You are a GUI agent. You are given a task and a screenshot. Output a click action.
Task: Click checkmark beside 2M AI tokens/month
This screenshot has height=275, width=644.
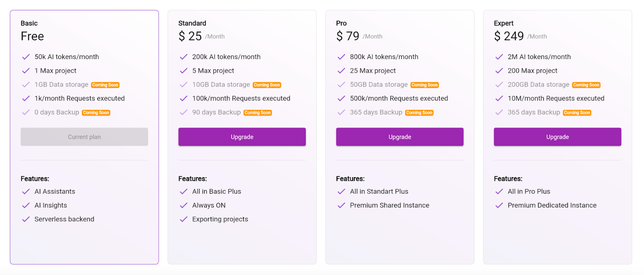499,57
